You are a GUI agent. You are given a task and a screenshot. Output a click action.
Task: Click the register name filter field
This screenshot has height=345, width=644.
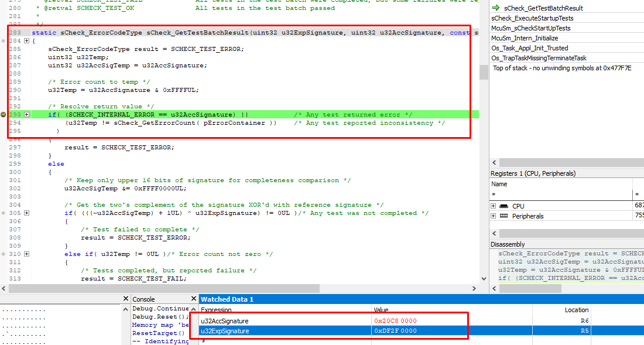(x=561, y=194)
